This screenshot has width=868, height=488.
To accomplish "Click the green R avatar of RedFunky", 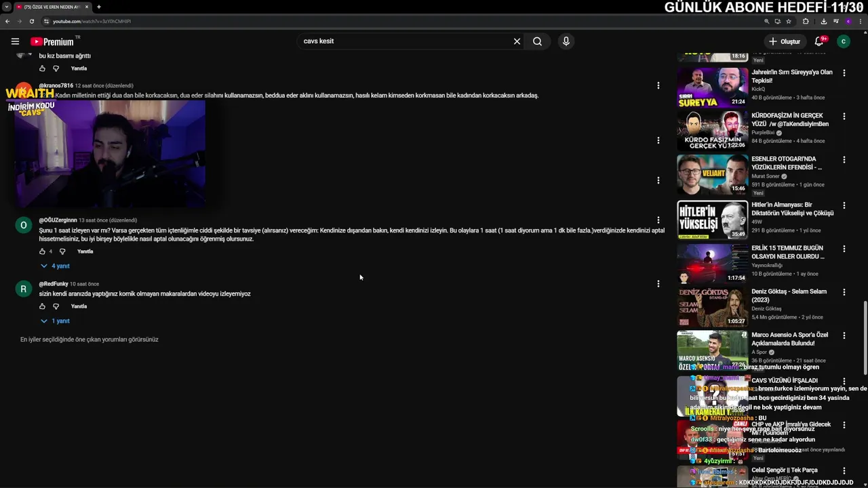I will pos(23,289).
